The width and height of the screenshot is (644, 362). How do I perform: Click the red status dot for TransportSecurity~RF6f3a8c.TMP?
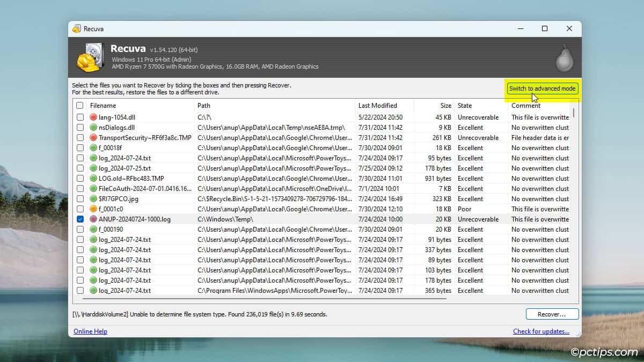[93, 138]
